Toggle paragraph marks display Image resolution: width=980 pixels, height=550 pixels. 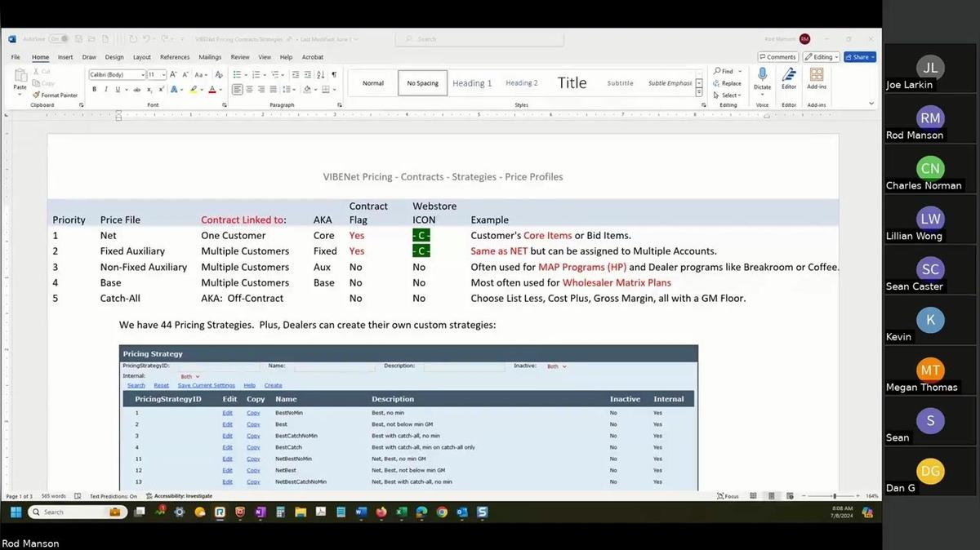[334, 75]
